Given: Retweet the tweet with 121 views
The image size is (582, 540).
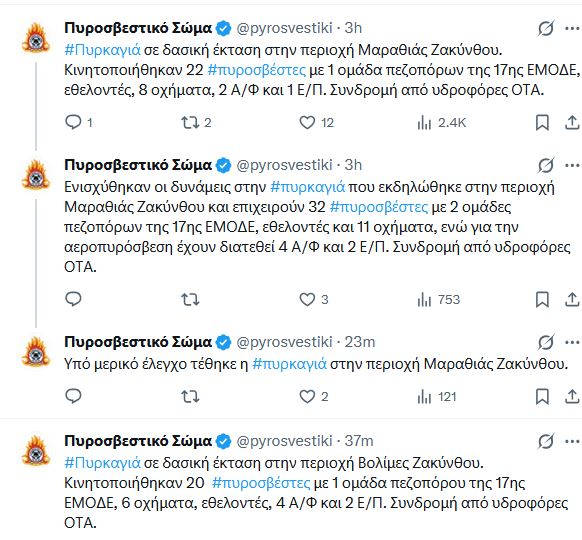Looking at the screenshot, I should 190,397.
